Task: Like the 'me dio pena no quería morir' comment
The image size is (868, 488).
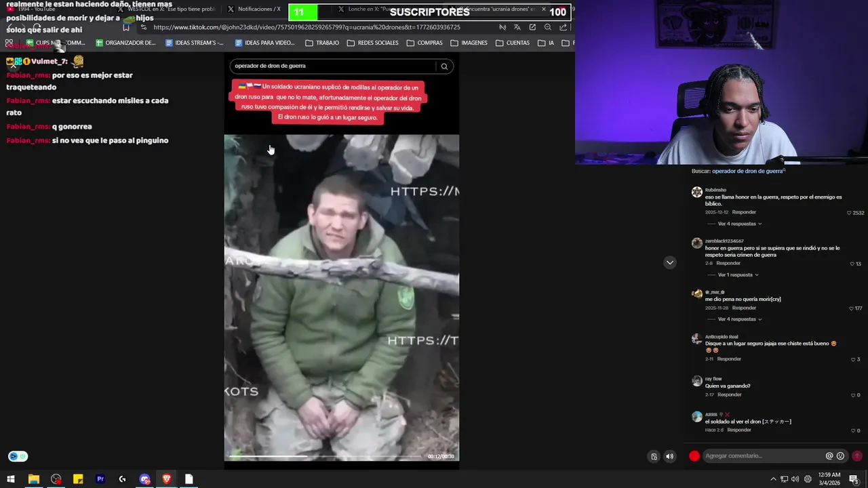Action: [x=851, y=308]
